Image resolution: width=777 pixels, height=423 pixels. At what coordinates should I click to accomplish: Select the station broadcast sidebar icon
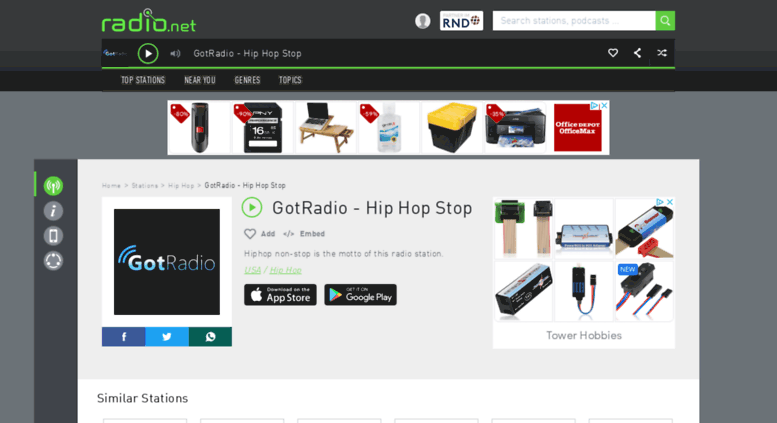tap(53, 186)
